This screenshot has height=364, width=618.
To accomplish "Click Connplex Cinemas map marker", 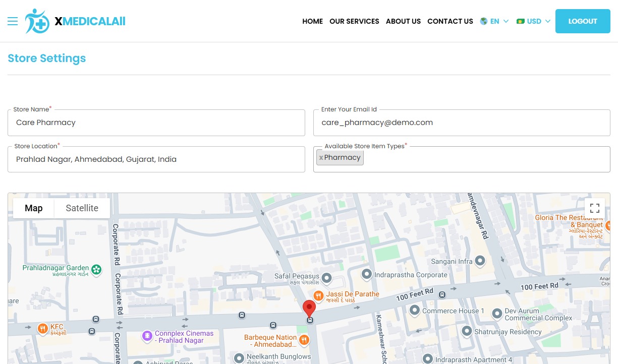I will click(x=147, y=335).
